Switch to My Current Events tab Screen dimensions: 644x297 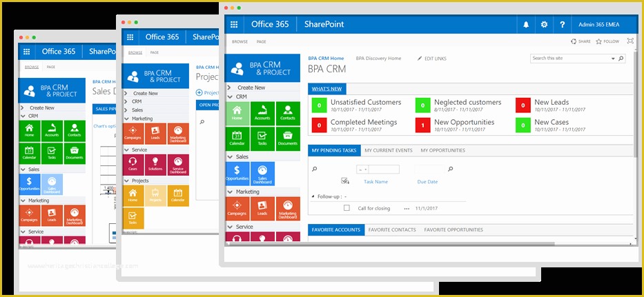point(388,150)
